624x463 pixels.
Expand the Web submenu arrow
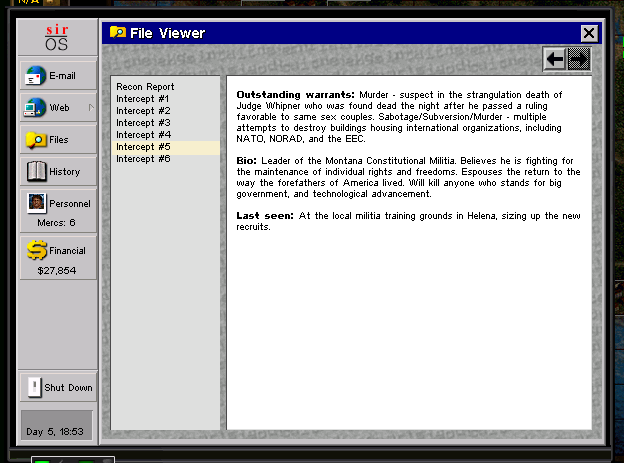point(91,107)
